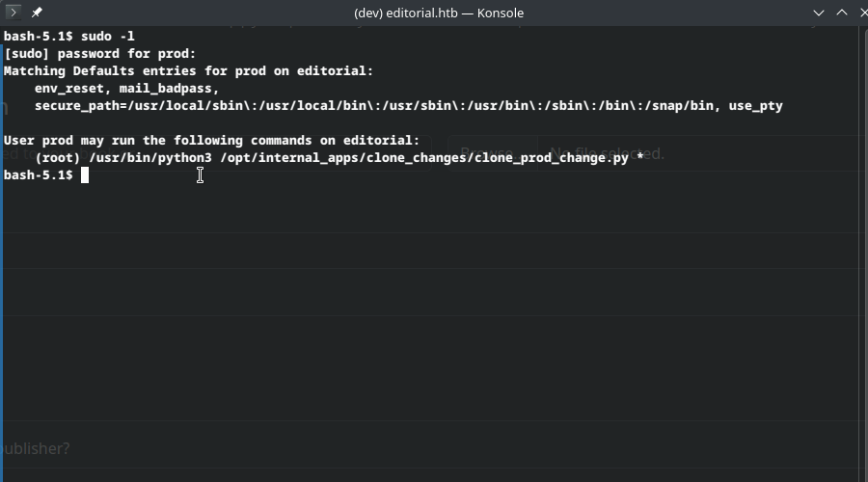
Task: Open the Konsole window menu icon
Action: (14, 13)
